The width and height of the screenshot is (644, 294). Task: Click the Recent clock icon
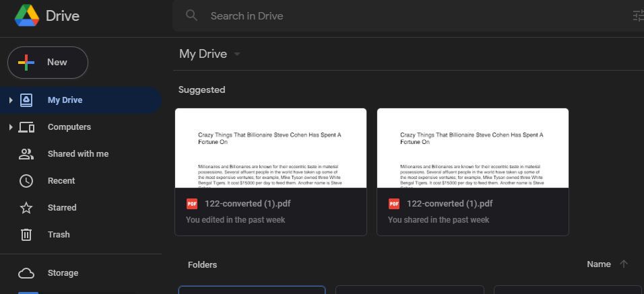pos(26,181)
